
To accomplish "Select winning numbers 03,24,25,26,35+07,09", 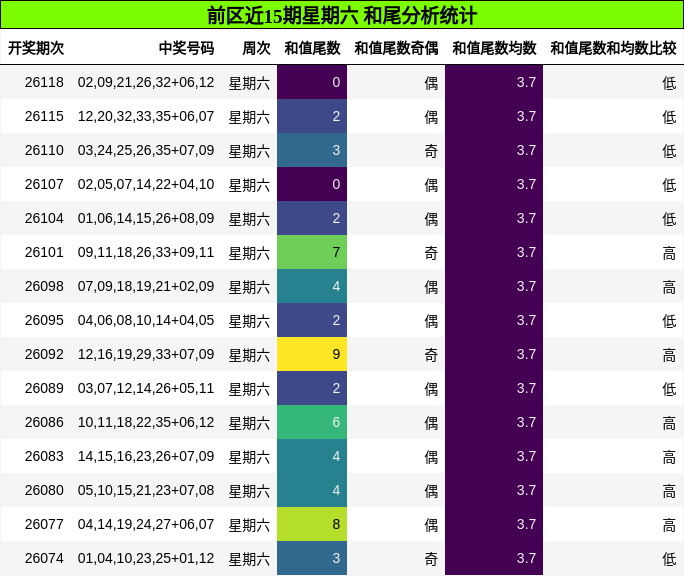I will click(x=146, y=150).
